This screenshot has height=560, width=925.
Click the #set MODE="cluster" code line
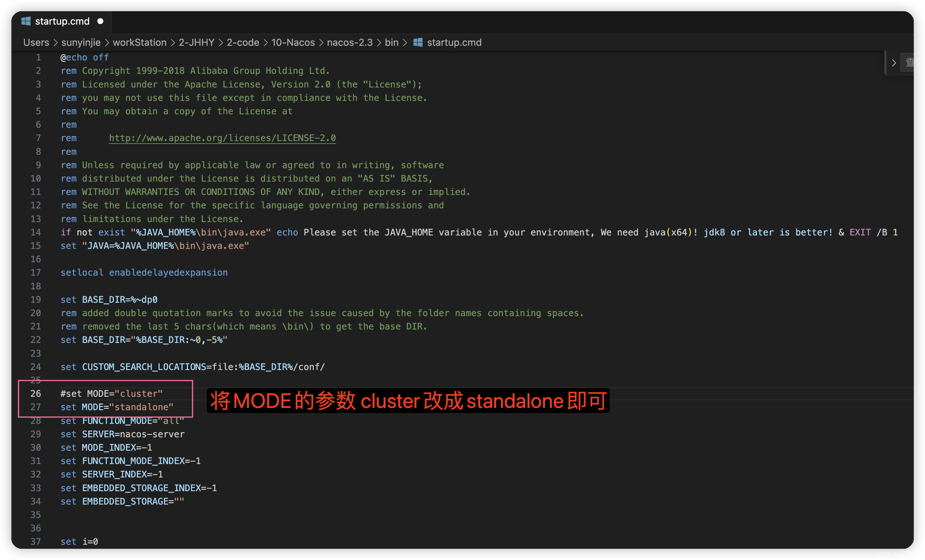[112, 393]
